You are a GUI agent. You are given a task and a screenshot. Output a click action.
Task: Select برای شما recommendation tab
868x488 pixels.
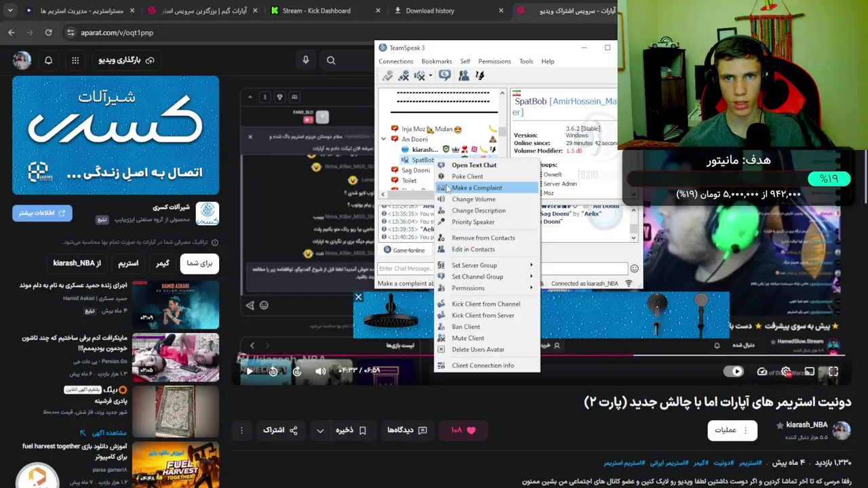coord(199,263)
